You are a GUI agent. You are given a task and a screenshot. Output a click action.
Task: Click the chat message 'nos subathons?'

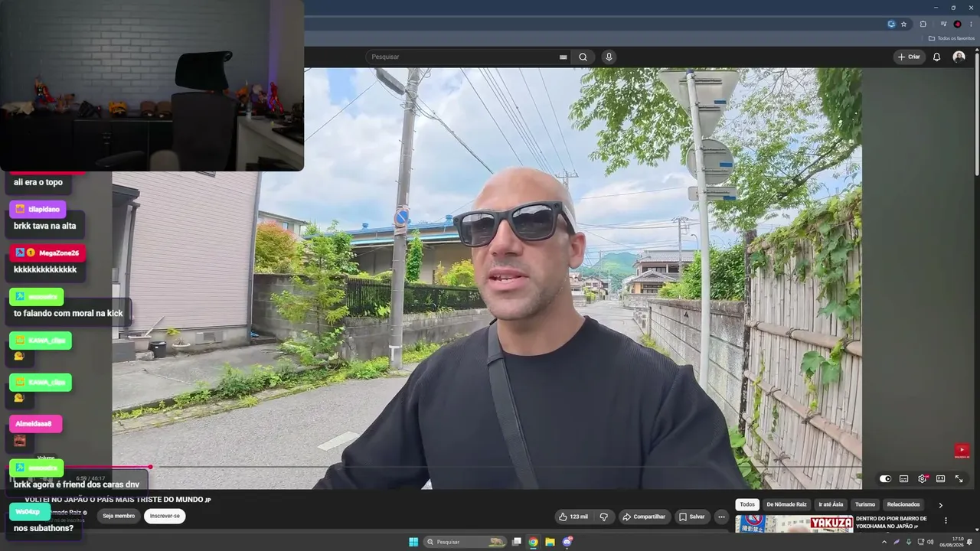44,528
